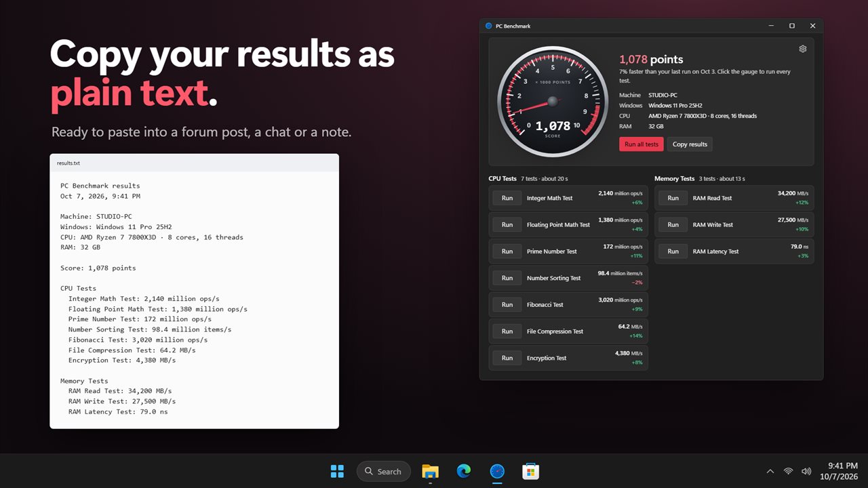The height and width of the screenshot is (488, 868).
Task: Click the PC Benchmark title bar app icon
Action: [488, 26]
